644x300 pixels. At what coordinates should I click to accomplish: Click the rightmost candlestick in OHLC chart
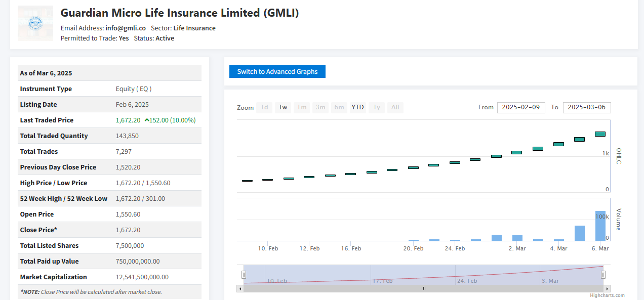(x=600, y=134)
